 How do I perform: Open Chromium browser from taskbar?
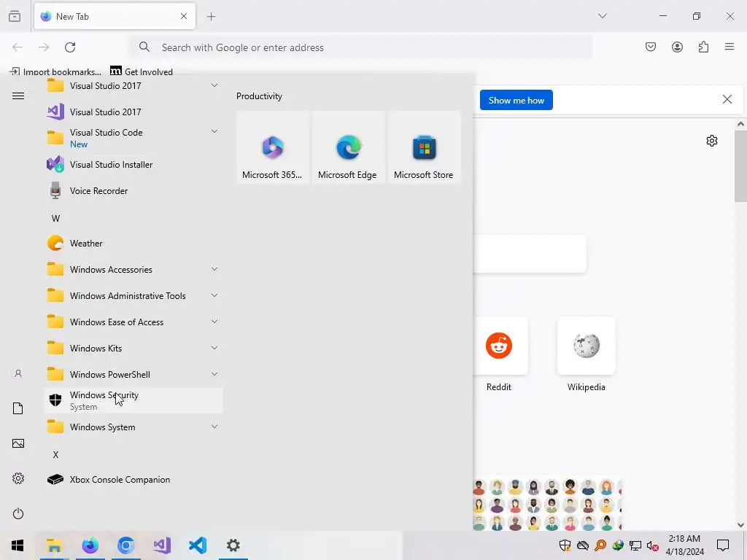[x=125, y=545]
